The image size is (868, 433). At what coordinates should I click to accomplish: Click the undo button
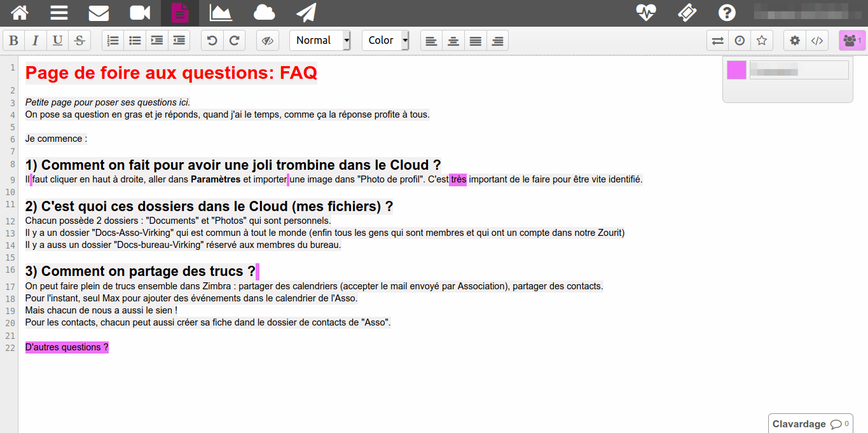coord(212,41)
